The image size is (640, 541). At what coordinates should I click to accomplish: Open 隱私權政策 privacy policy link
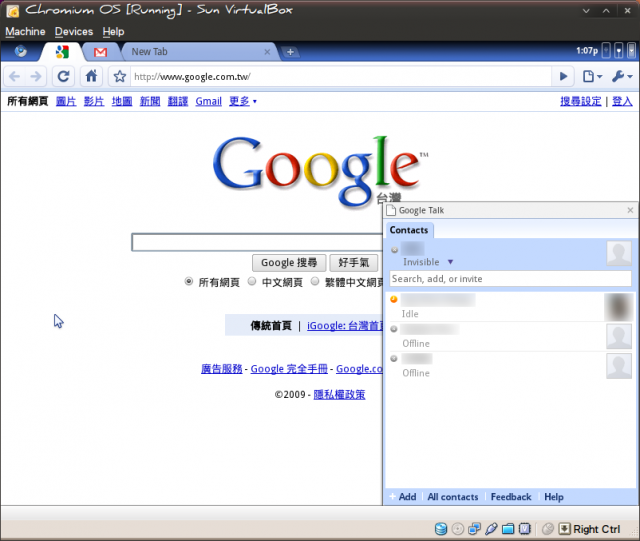coord(339,394)
